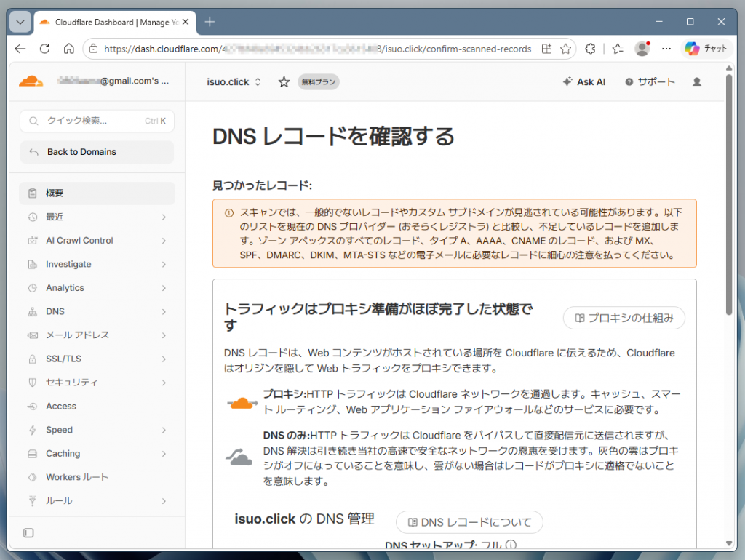Expand the Caching section chevron
The width and height of the screenshot is (745, 560).
pyautogui.click(x=164, y=454)
